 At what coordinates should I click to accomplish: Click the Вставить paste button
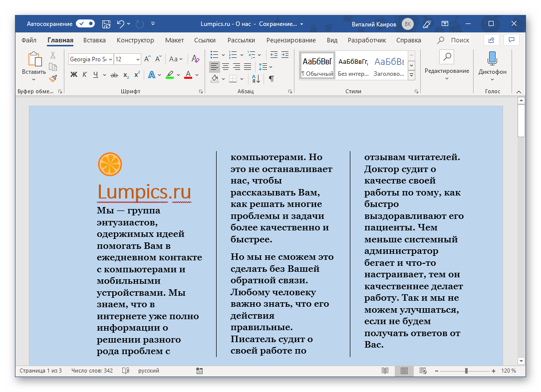34,60
